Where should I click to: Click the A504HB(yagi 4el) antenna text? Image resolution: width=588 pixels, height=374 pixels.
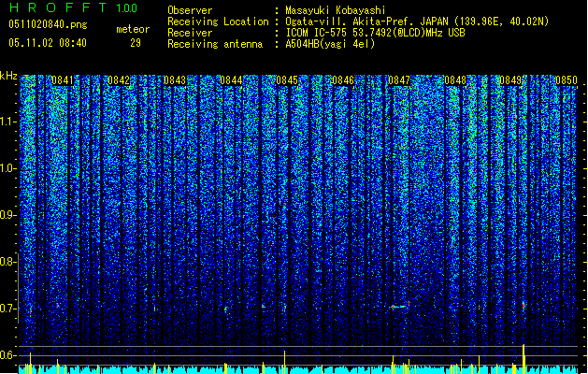pyautogui.click(x=330, y=44)
